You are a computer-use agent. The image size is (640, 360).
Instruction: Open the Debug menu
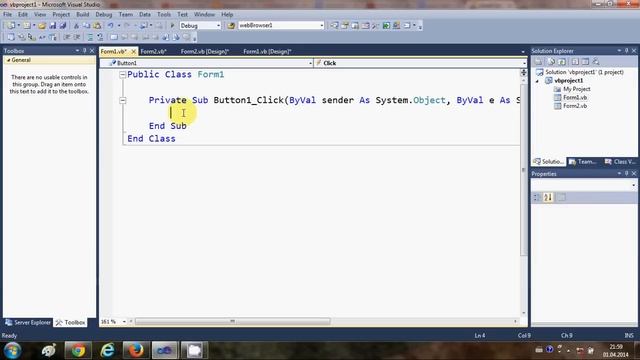pos(104,14)
